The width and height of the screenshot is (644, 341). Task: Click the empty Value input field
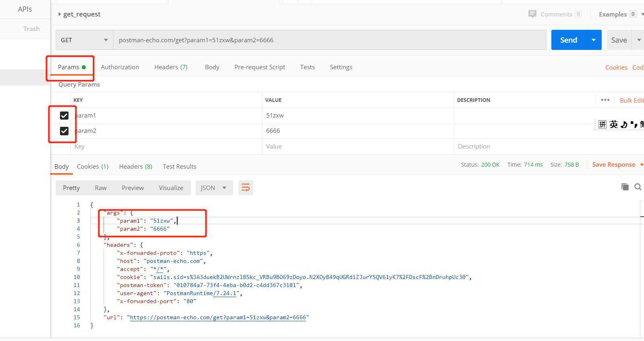(358, 147)
